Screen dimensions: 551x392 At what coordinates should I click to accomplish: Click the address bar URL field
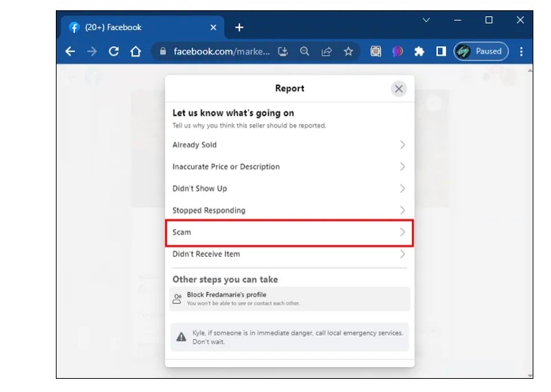click(220, 51)
